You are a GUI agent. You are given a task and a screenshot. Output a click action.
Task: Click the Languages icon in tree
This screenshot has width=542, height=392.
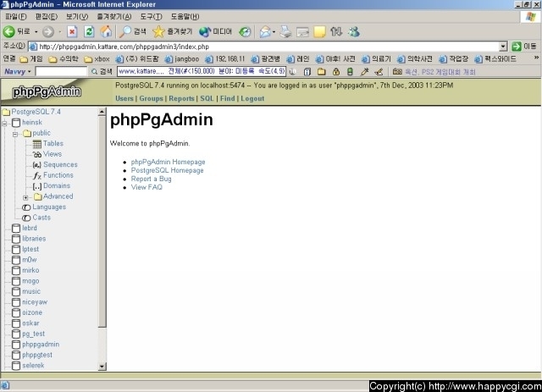pos(26,207)
